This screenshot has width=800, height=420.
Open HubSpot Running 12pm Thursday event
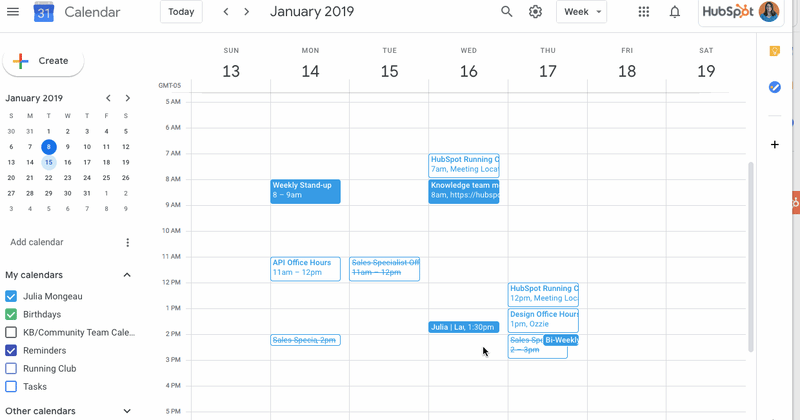pos(543,294)
